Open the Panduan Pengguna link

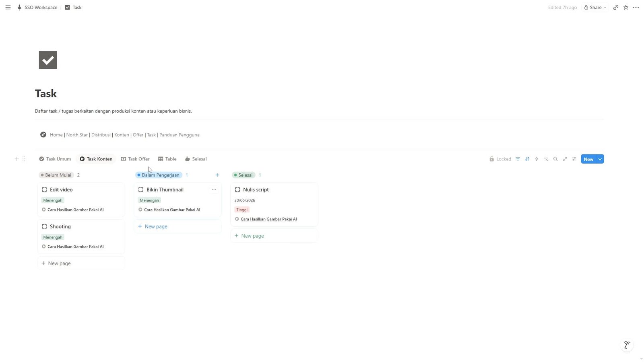click(180, 135)
